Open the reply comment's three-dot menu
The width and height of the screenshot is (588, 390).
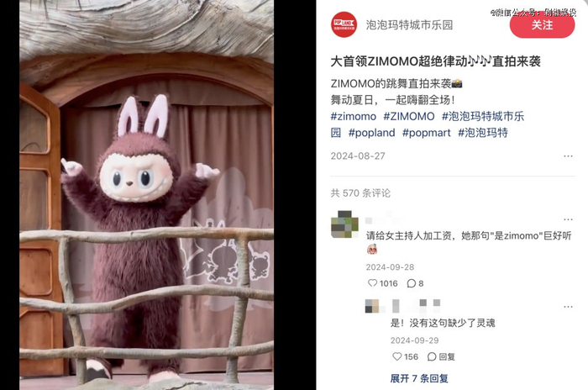point(568,307)
